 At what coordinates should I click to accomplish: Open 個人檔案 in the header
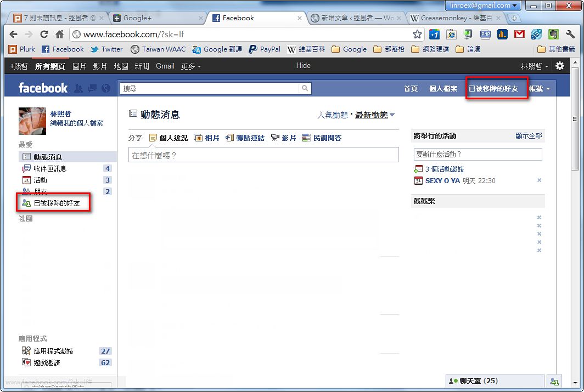click(443, 88)
